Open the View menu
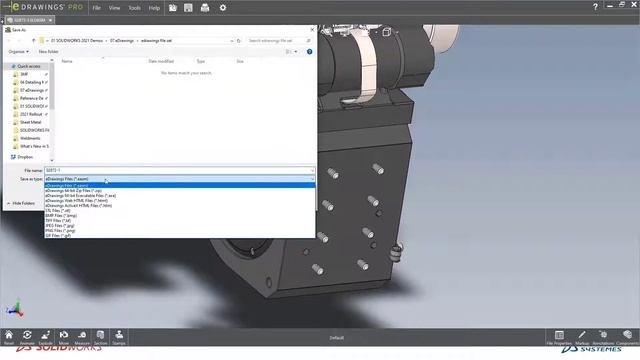Viewport: 640px width, 360px height. point(114,8)
